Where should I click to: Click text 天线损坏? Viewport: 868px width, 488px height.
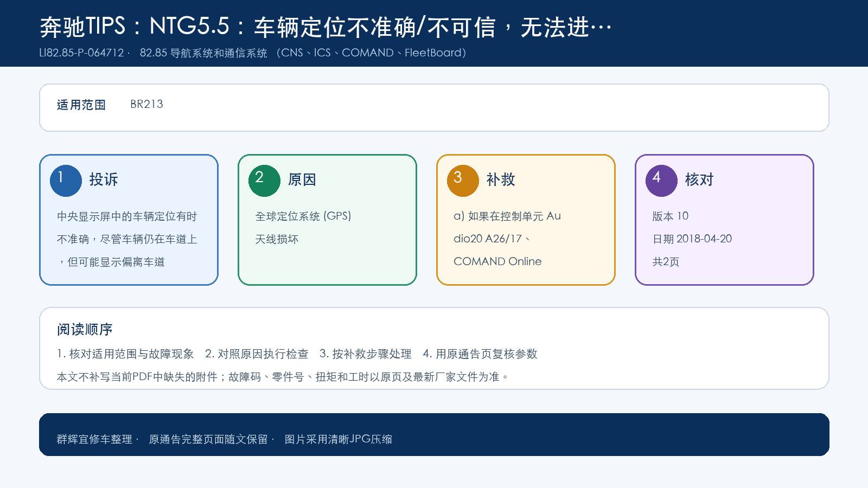pyautogui.click(x=277, y=239)
